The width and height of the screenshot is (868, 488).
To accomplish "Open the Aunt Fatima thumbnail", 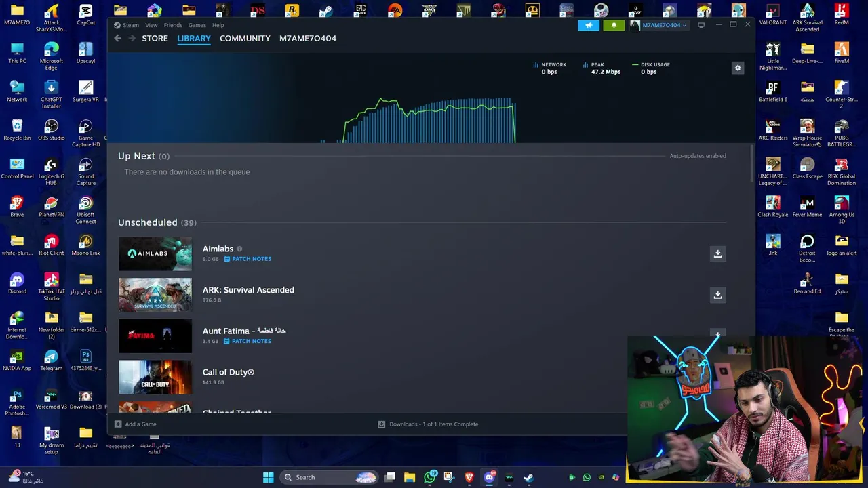I will click(x=155, y=336).
